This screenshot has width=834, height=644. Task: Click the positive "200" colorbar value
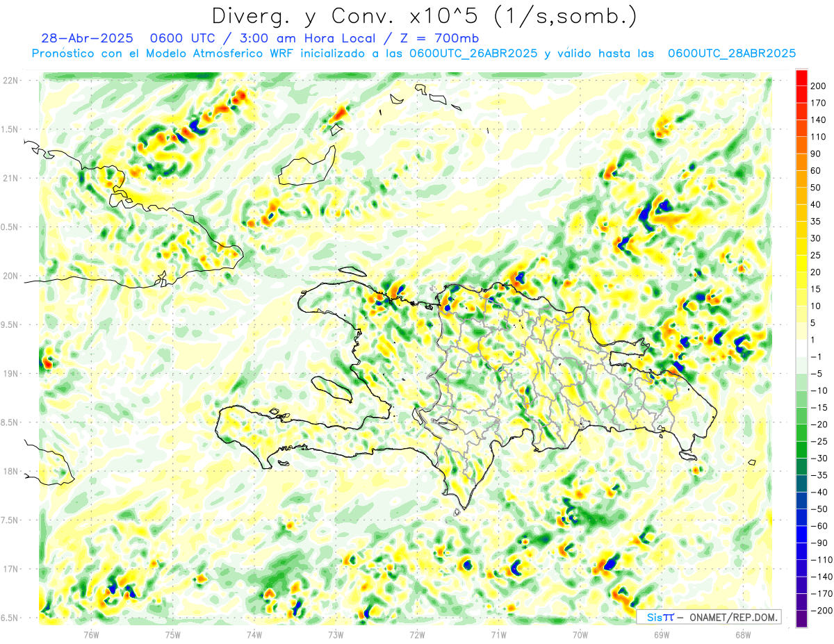pyautogui.click(x=818, y=86)
